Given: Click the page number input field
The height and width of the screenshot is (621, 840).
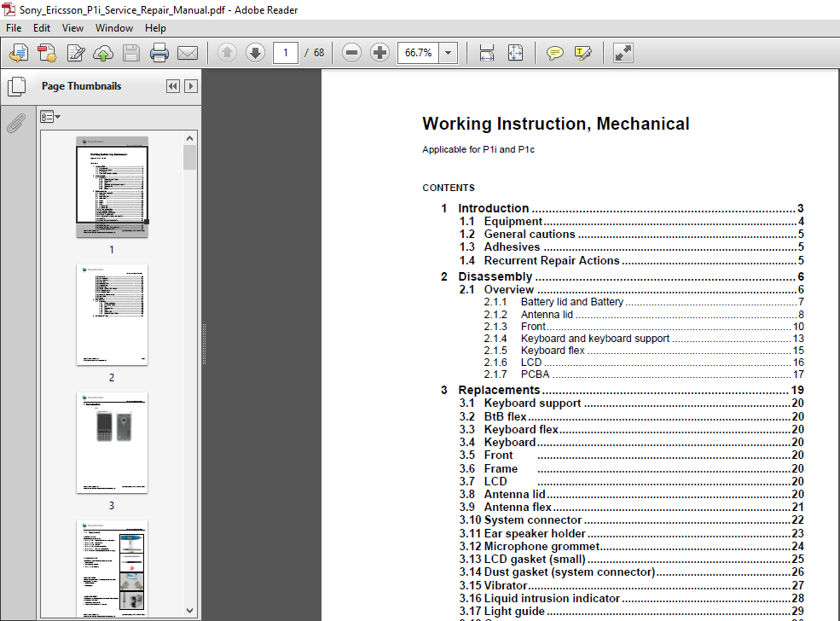Looking at the screenshot, I should click(286, 53).
